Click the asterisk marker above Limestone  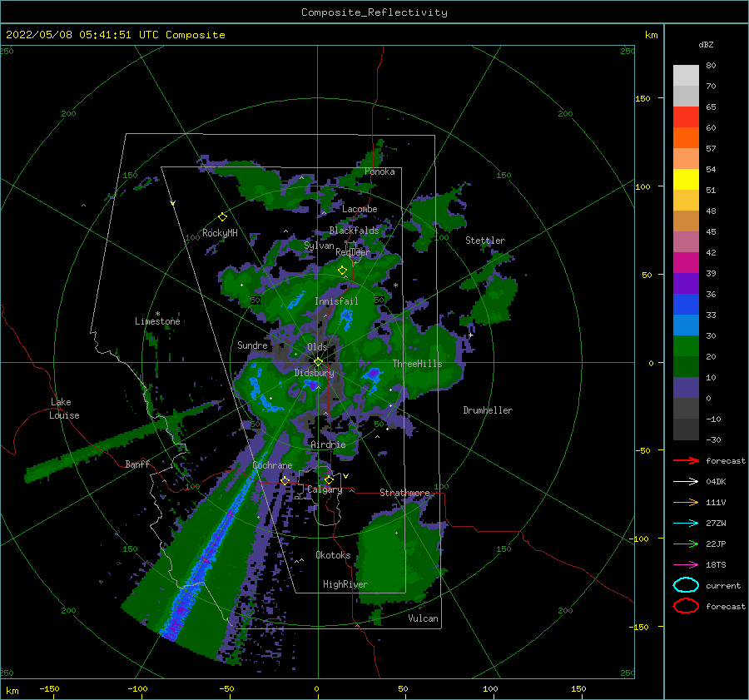point(157,314)
